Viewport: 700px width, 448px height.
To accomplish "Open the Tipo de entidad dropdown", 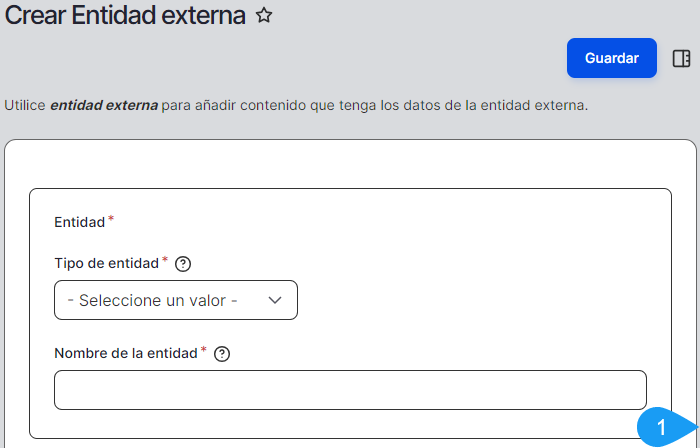I will [175, 300].
